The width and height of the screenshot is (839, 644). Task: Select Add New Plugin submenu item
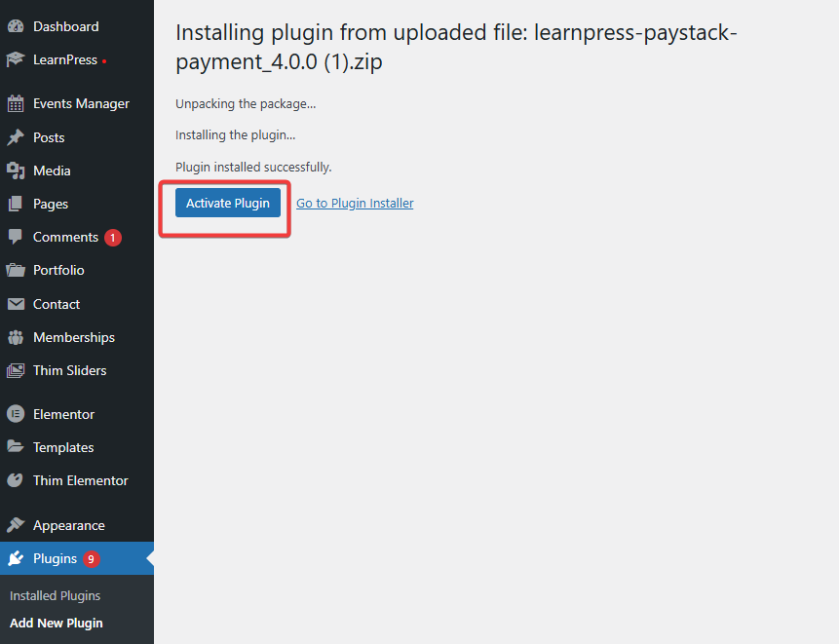57,624
